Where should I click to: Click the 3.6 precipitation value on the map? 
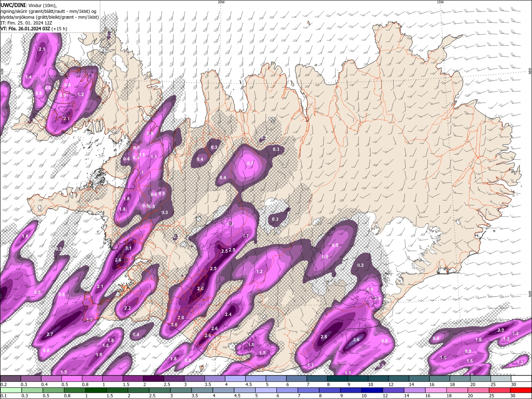pyautogui.click(x=356, y=340)
